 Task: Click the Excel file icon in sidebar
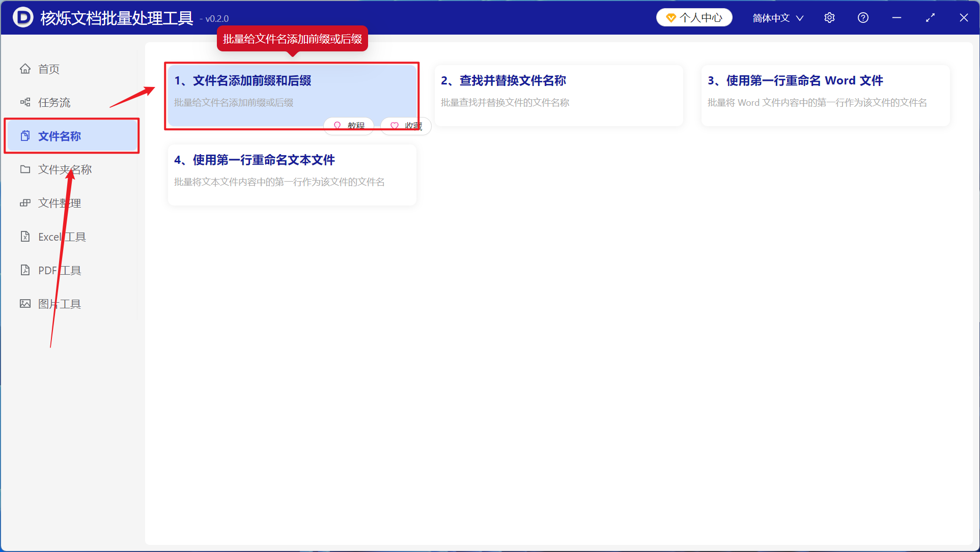[25, 237]
